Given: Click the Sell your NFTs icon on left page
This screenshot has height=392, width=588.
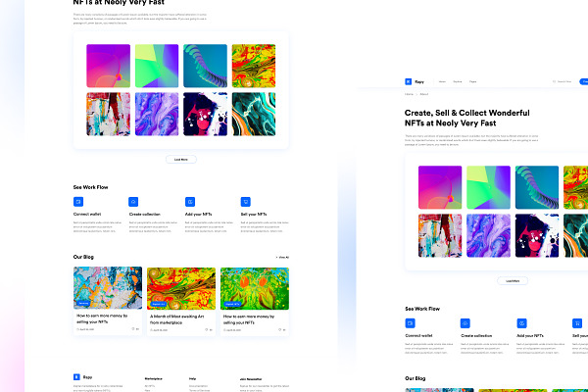Looking at the screenshot, I should point(245,202).
